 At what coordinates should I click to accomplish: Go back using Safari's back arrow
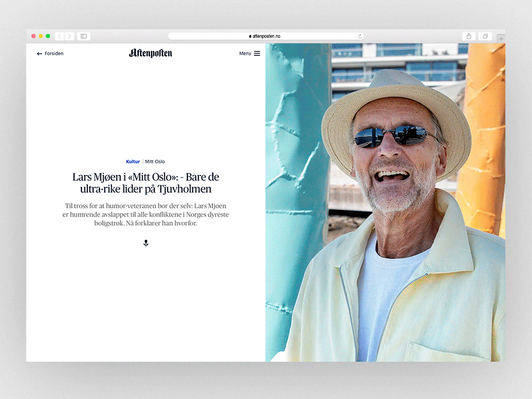pyautogui.click(x=60, y=36)
